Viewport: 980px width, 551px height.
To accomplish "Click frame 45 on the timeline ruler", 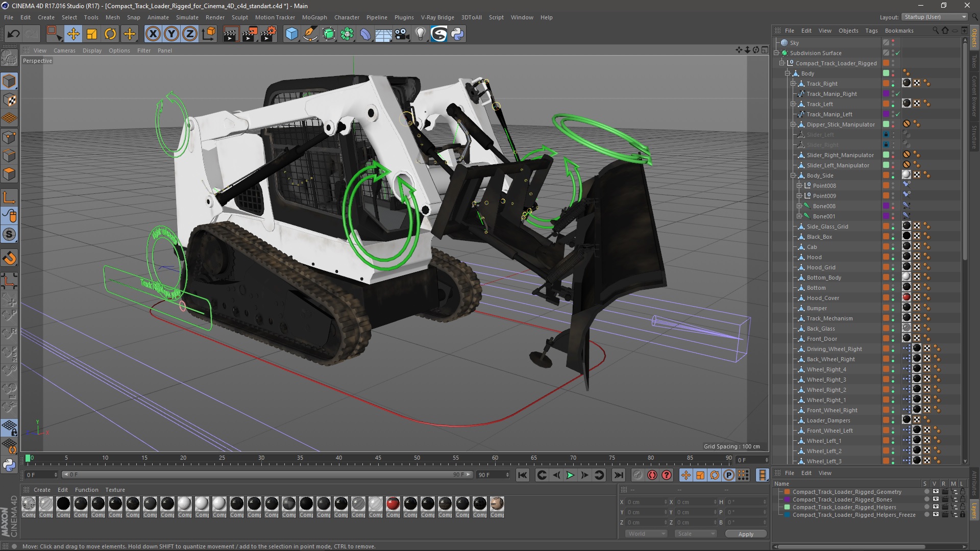I will tap(378, 459).
